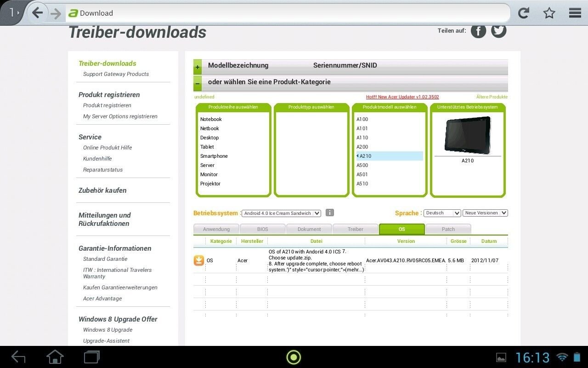Open My Server Options registrieren
588x368 pixels.
(x=120, y=116)
